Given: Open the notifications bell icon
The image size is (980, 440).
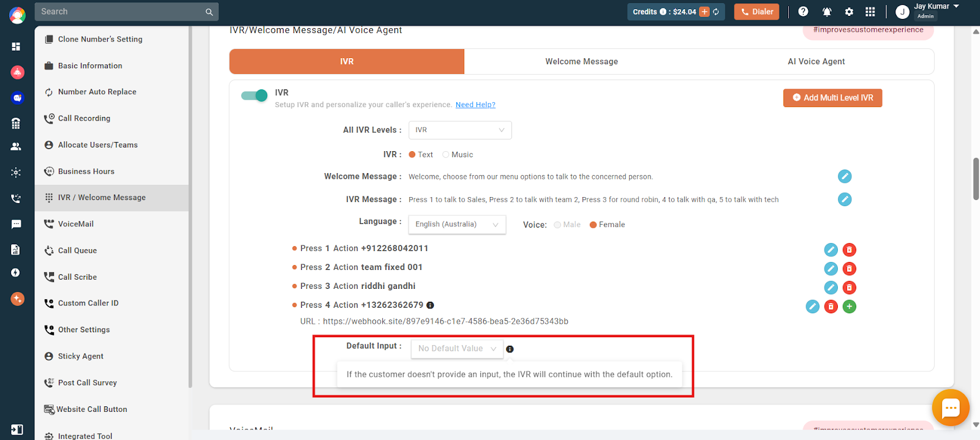Looking at the screenshot, I should (x=826, y=12).
